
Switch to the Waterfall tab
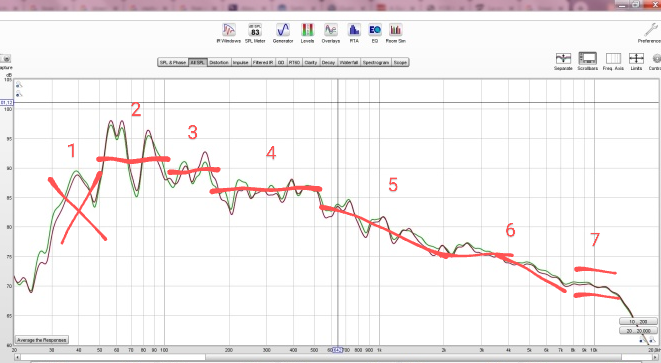pyautogui.click(x=349, y=62)
